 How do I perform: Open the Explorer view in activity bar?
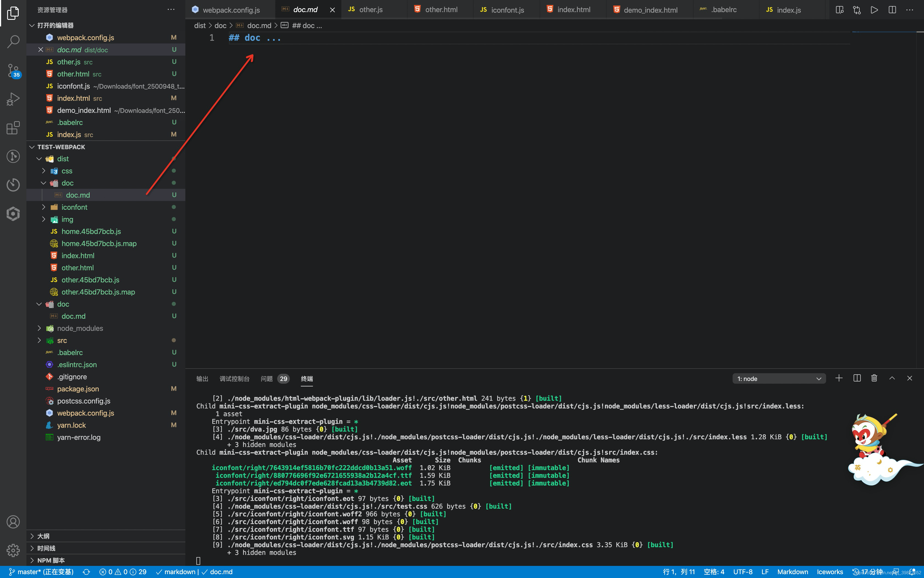(13, 13)
